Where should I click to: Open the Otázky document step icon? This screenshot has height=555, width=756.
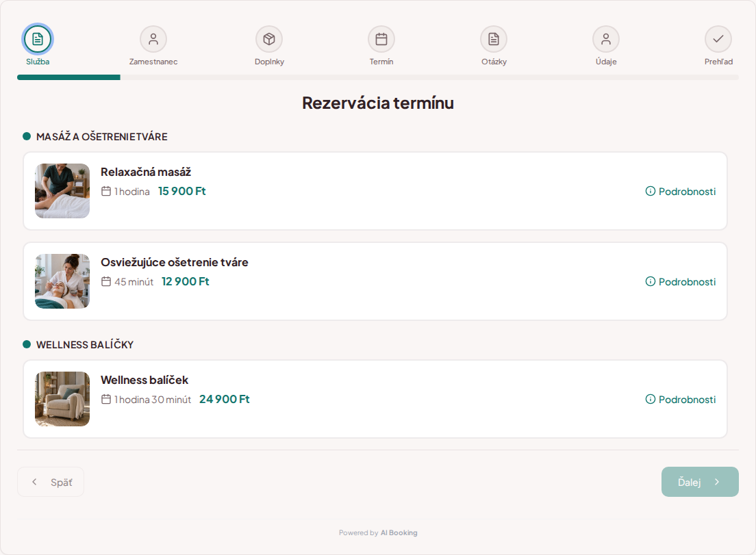494,39
